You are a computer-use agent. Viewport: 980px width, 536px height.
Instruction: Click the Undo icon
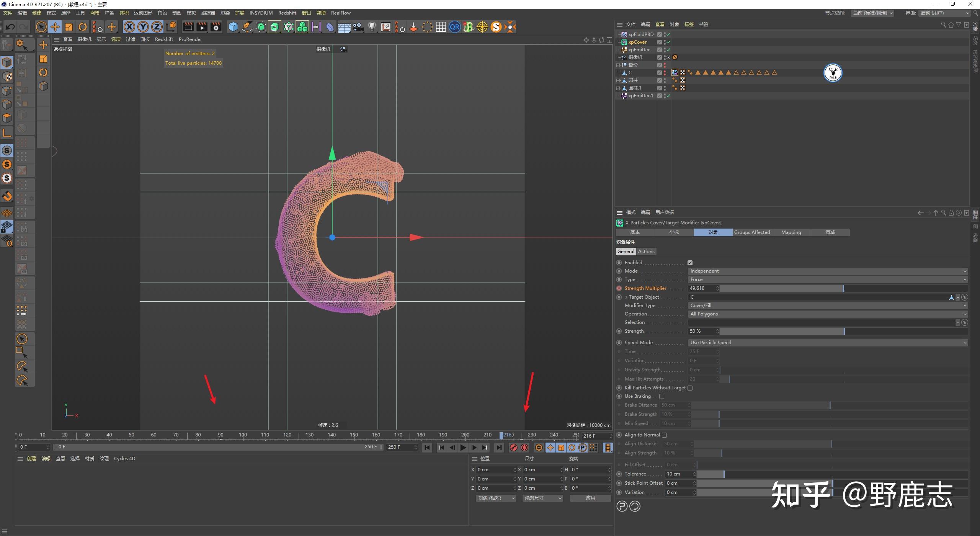pos(10,27)
